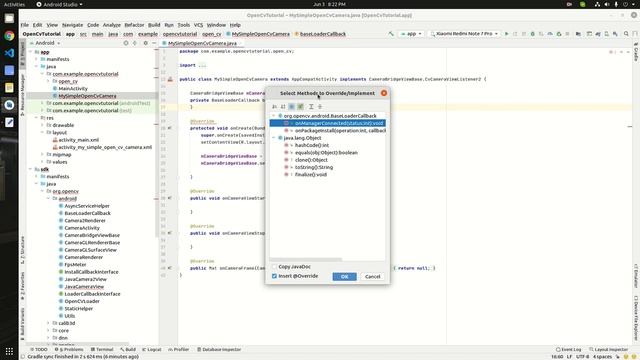640x360 pixels.
Task: Click the UTF-8 encoding in the status bar
Action: pyautogui.click(x=582, y=356)
